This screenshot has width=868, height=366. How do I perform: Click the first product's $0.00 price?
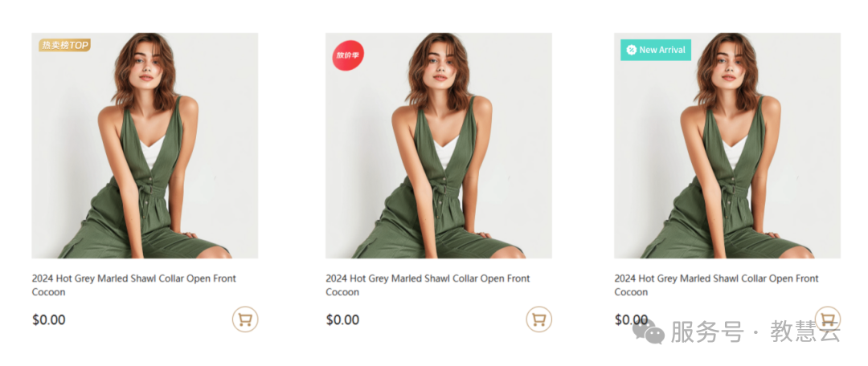point(49,320)
